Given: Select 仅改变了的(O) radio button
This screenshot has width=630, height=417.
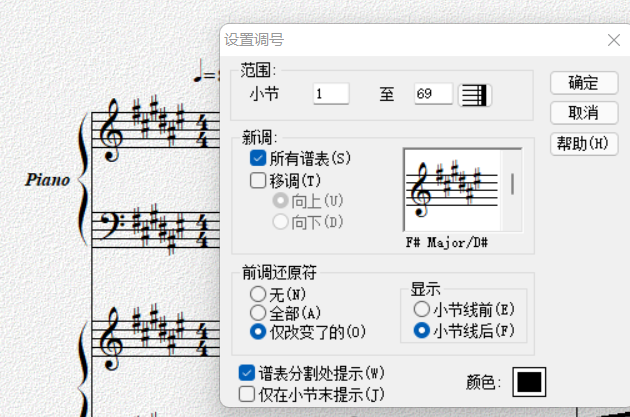Looking at the screenshot, I should click(x=258, y=332).
